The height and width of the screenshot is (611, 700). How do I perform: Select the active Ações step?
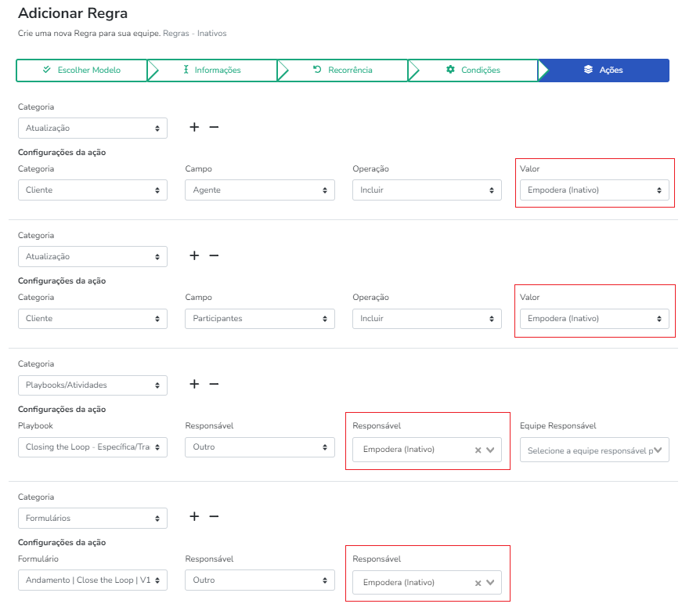tap(604, 70)
